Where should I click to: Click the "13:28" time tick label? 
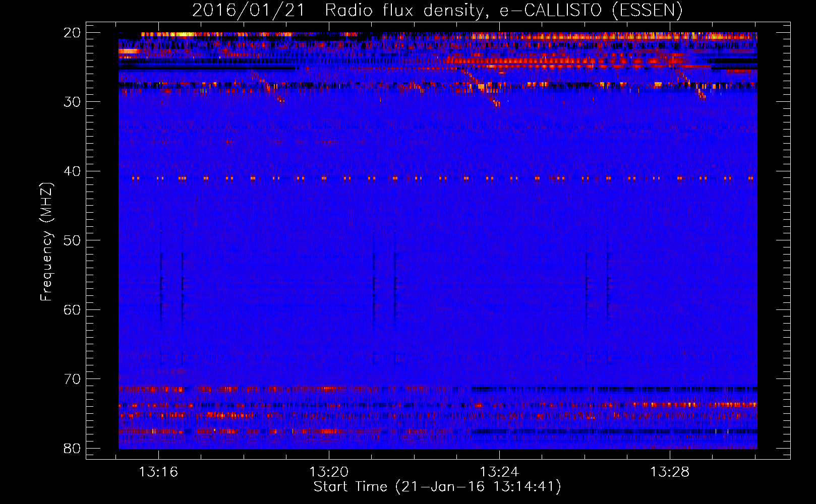pos(670,472)
